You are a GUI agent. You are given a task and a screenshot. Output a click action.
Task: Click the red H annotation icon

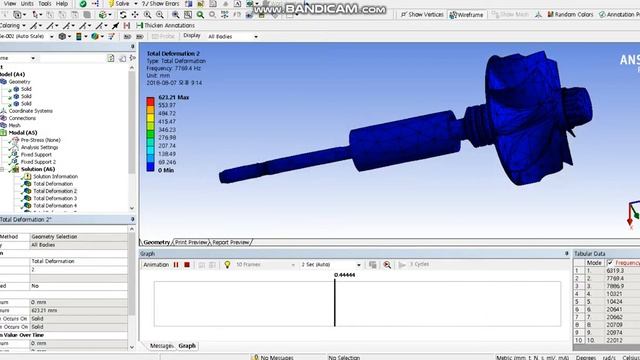[x=127, y=25]
